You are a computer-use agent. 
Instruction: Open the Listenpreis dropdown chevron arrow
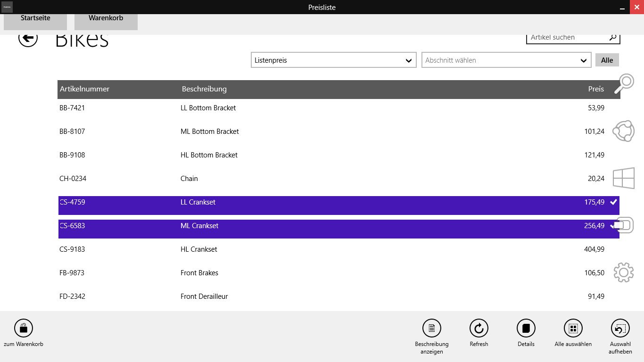[x=408, y=60]
